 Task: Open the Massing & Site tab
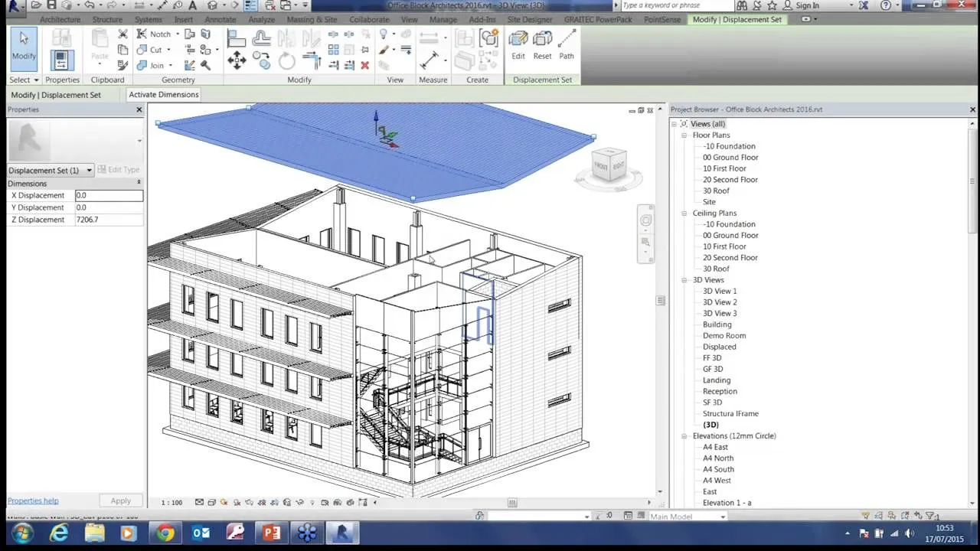pos(312,19)
